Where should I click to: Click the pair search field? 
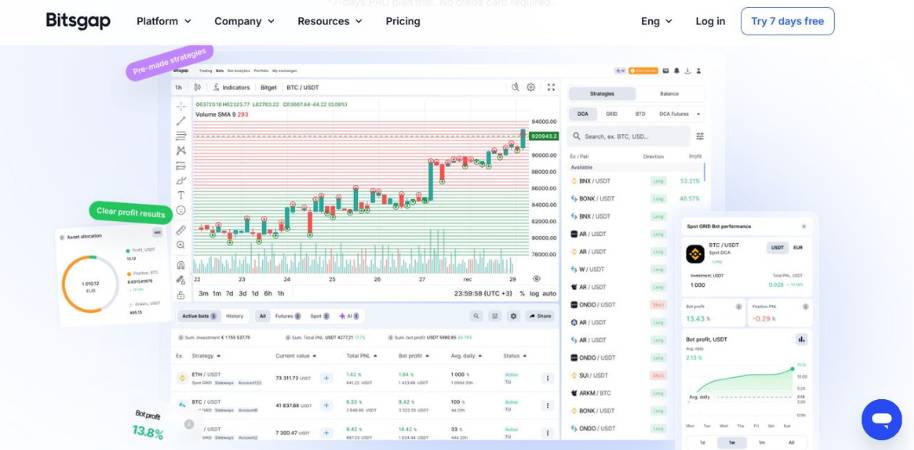(x=630, y=136)
